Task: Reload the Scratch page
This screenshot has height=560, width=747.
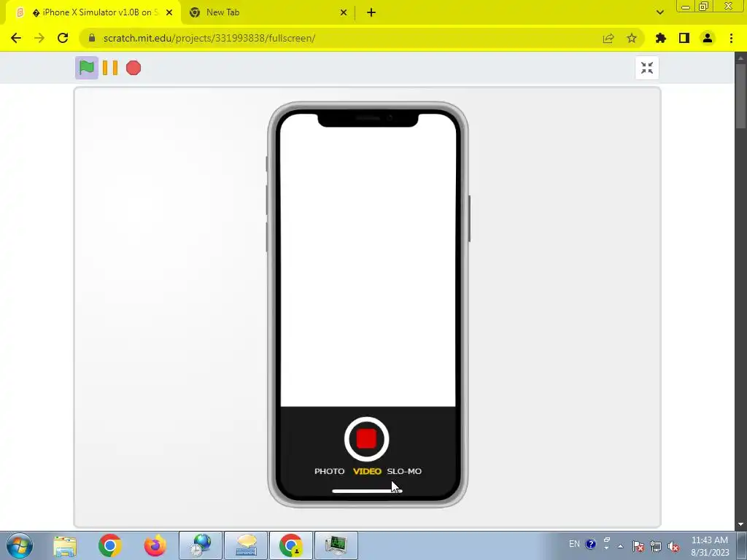Action: click(x=63, y=38)
